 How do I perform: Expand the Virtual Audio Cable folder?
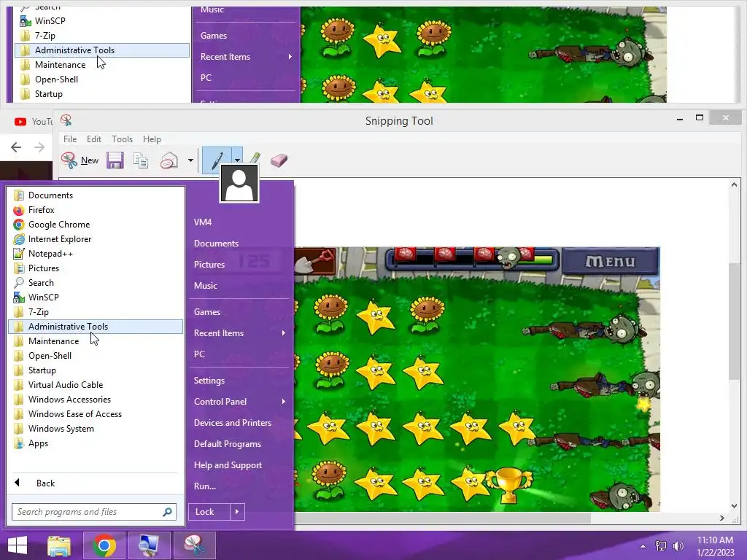[x=96, y=385]
